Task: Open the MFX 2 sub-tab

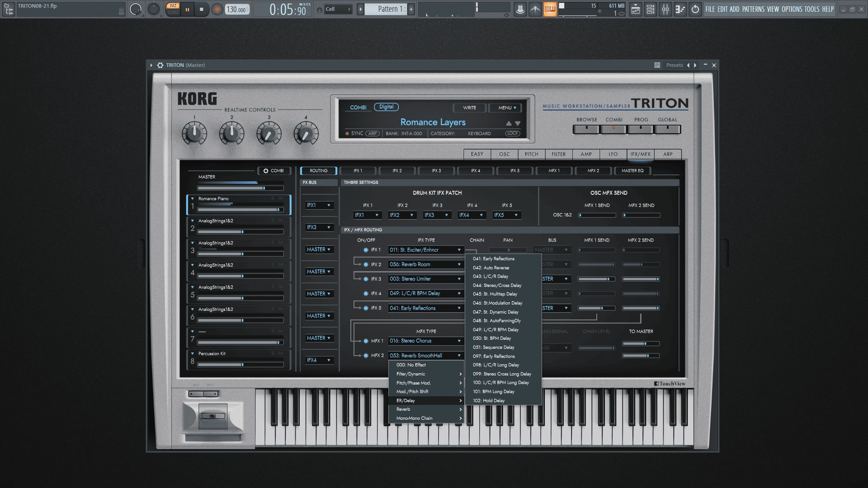Action: pos(593,171)
